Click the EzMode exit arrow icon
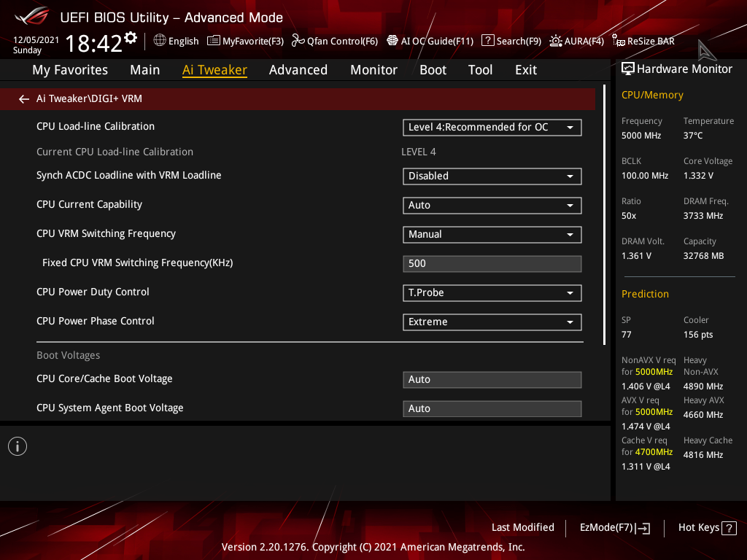 coord(643,528)
